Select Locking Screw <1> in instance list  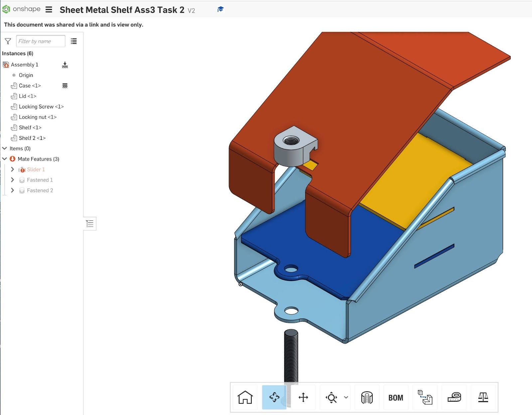coord(41,107)
